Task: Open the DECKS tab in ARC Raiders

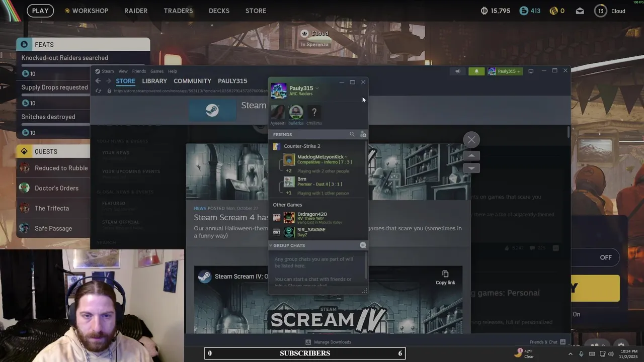Action: coord(219,11)
